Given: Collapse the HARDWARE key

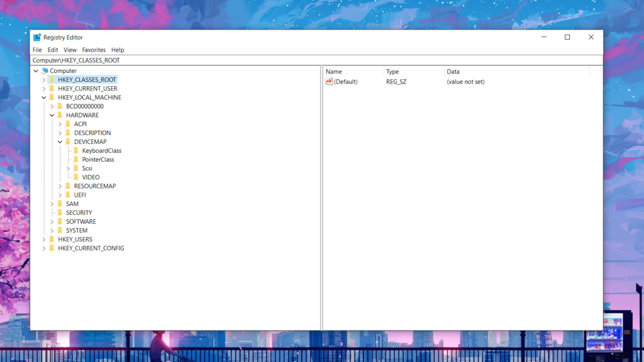Looking at the screenshot, I should coord(52,115).
